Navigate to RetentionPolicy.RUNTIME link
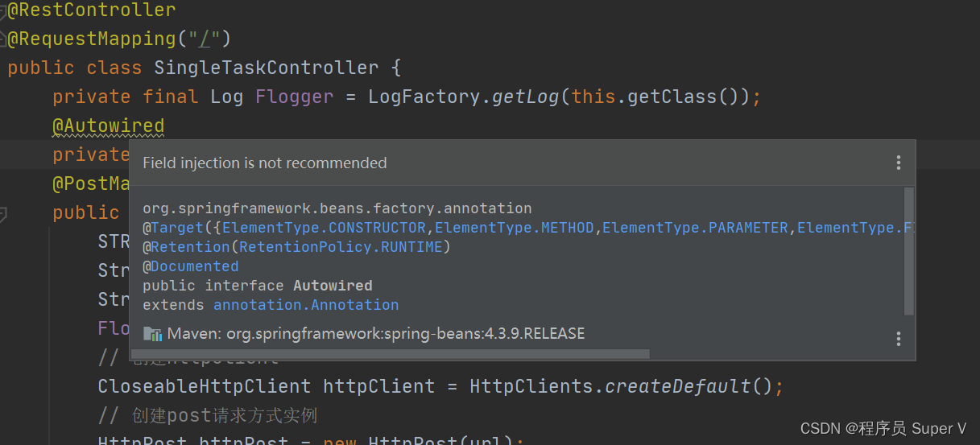This screenshot has width=980, height=445. [341, 247]
